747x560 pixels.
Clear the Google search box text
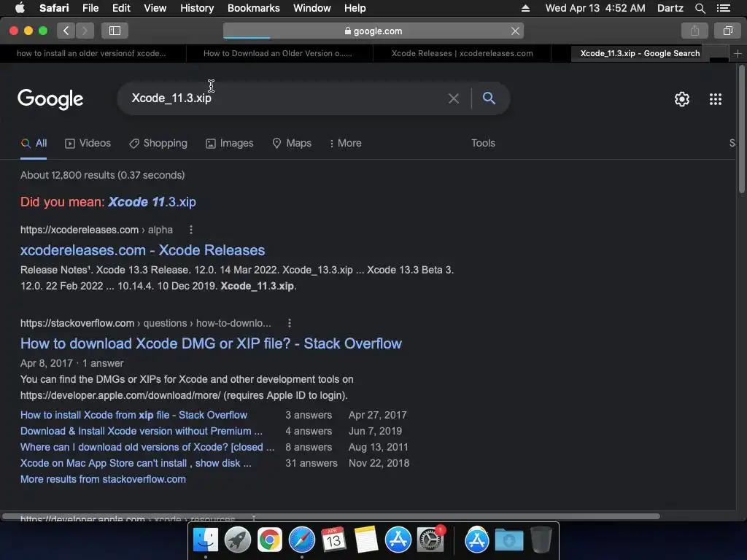454,98
